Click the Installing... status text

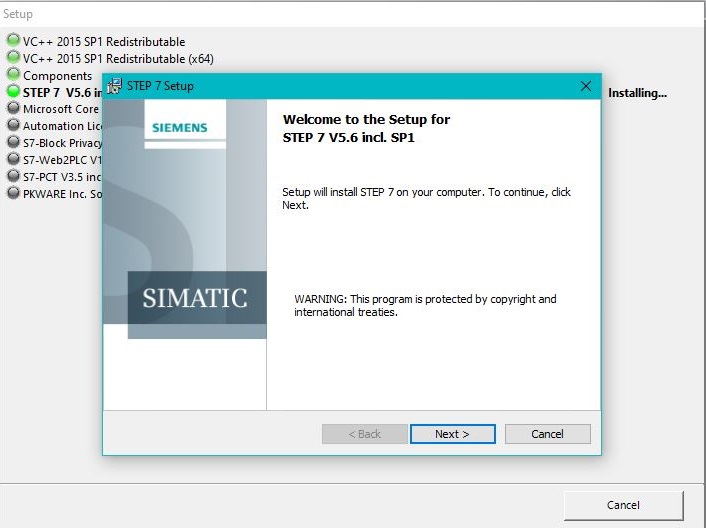637,93
